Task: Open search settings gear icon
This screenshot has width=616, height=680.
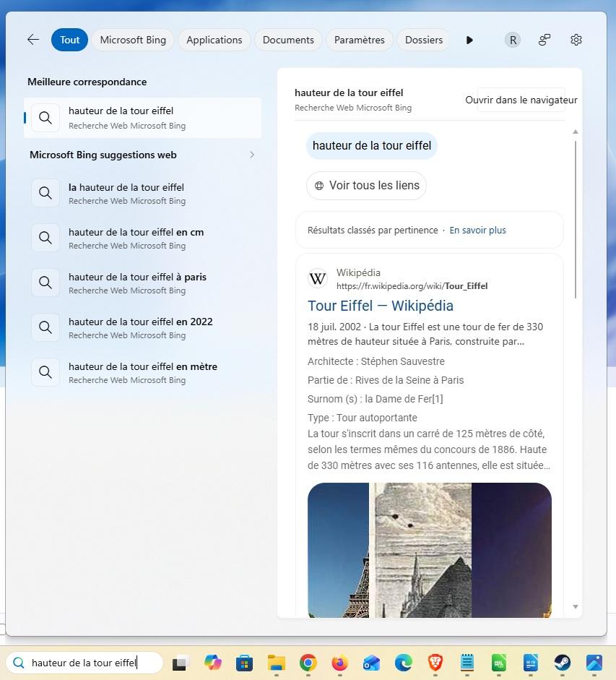Action: (x=576, y=40)
